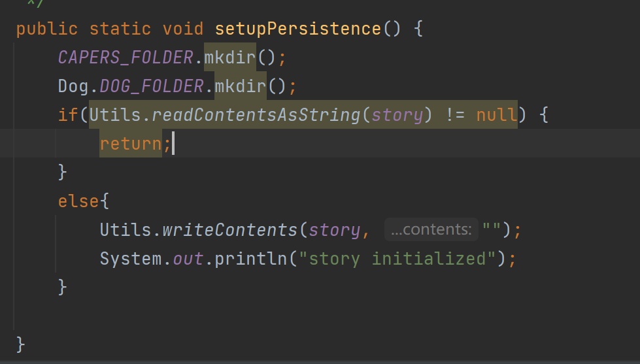
Task: Click the public keyword of the method
Action: (47, 29)
